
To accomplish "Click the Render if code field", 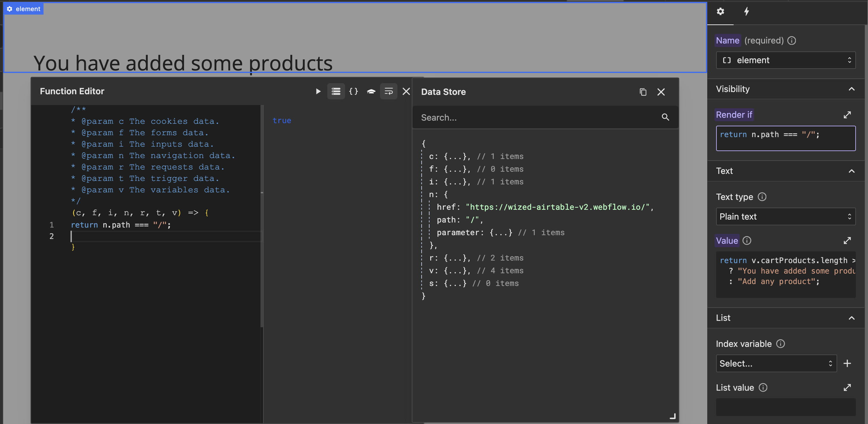I will pyautogui.click(x=785, y=138).
